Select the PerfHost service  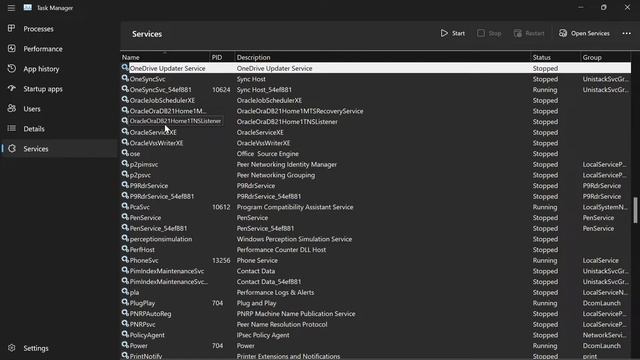[x=376, y=249]
